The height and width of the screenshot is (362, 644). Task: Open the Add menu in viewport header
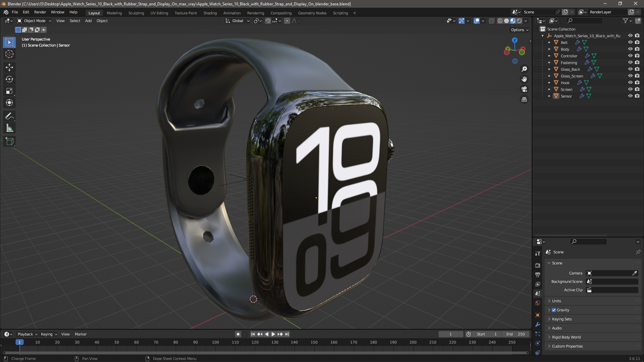click(x=88, y=21)
